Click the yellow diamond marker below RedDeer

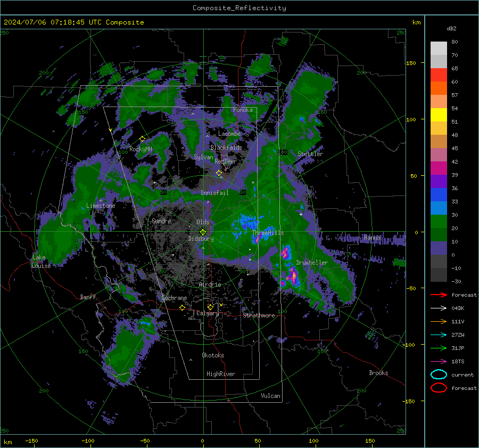219,173
